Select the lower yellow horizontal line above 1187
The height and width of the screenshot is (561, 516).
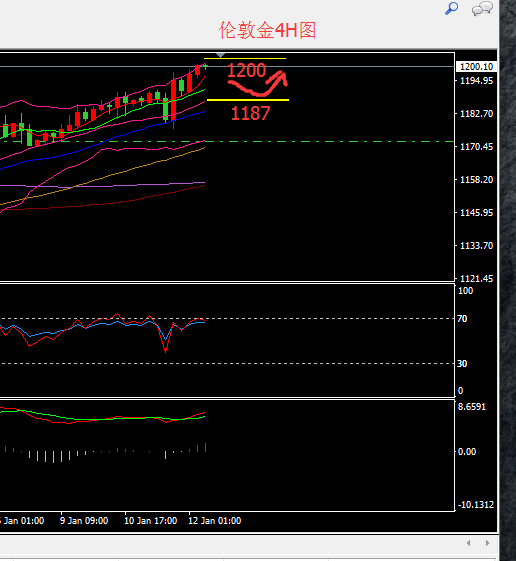coord(248,100)
